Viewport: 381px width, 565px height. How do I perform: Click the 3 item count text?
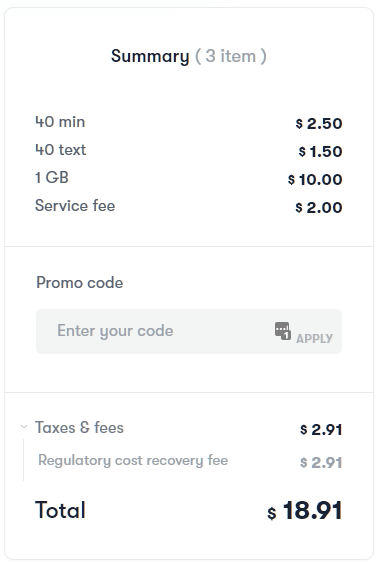pos(231,56)
